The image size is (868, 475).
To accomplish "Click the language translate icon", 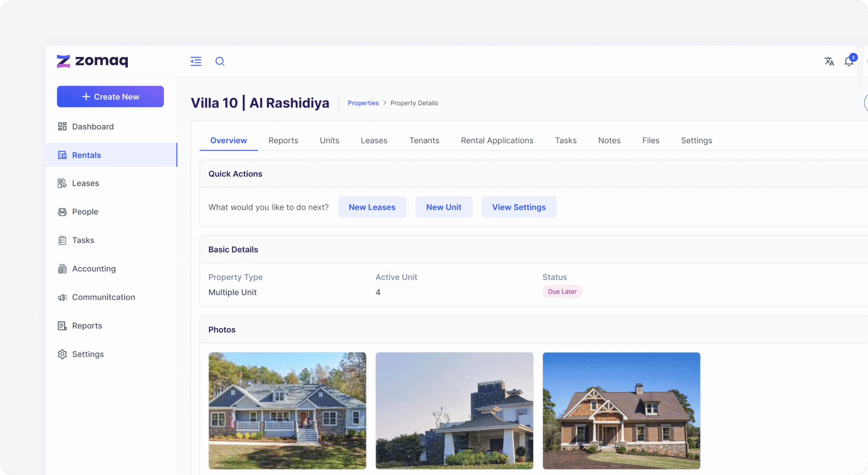I will click(829, 61).
